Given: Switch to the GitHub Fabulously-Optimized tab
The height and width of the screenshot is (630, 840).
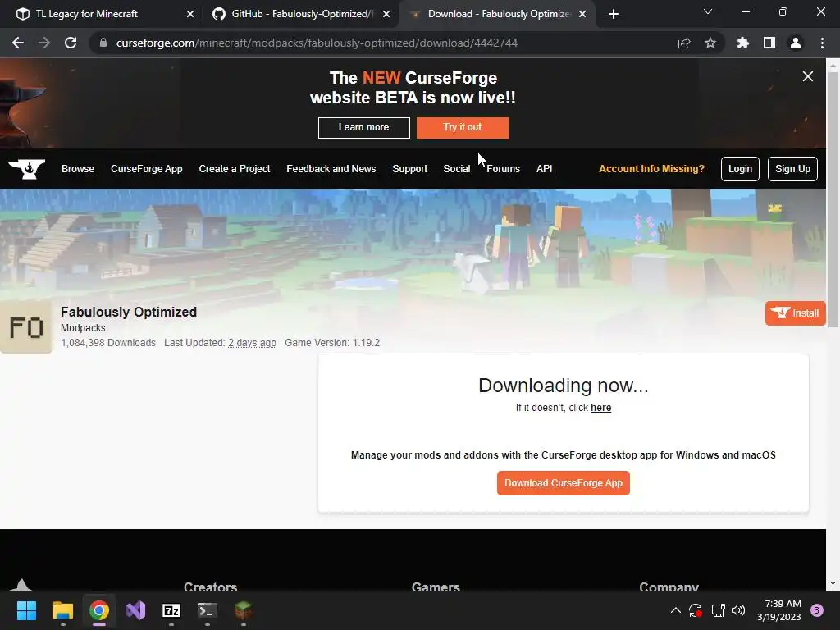Looking at the screenshot, I should [302, 14].
